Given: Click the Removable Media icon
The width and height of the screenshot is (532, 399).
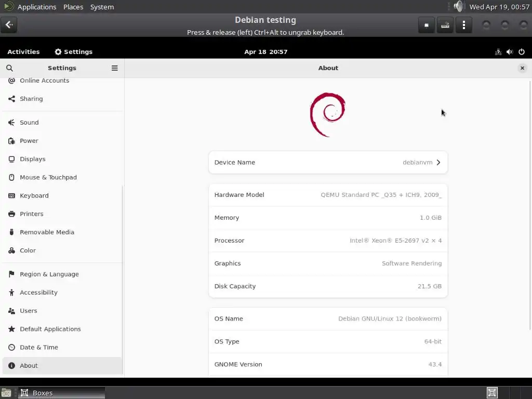Looking at the screenshot, I should coord(11,232).
